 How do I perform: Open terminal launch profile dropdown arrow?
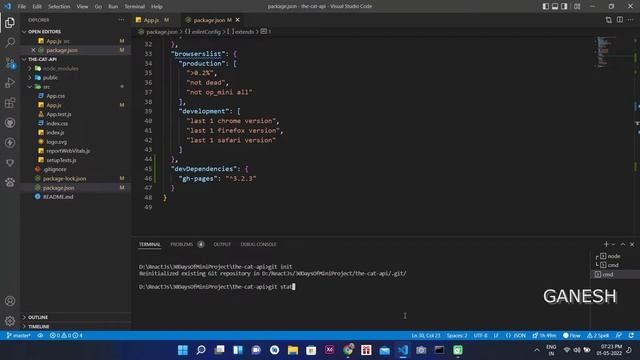click(x=613, y=244)
